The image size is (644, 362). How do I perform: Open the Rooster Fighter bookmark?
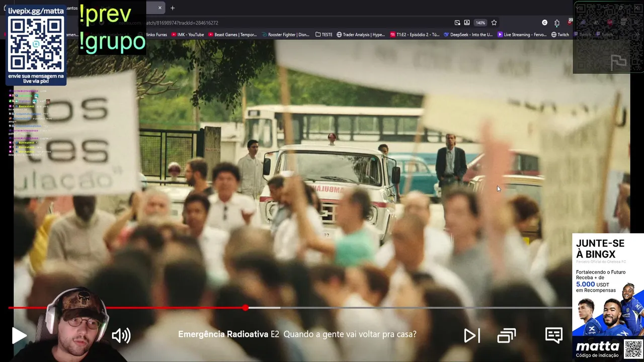(286, 35)
